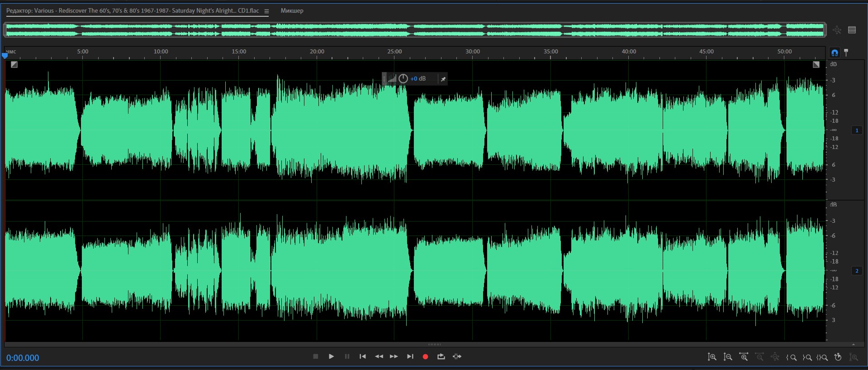Viewport: 868px width, 370px height.
Task: Move playhead to previous marker
Action: 362,356
